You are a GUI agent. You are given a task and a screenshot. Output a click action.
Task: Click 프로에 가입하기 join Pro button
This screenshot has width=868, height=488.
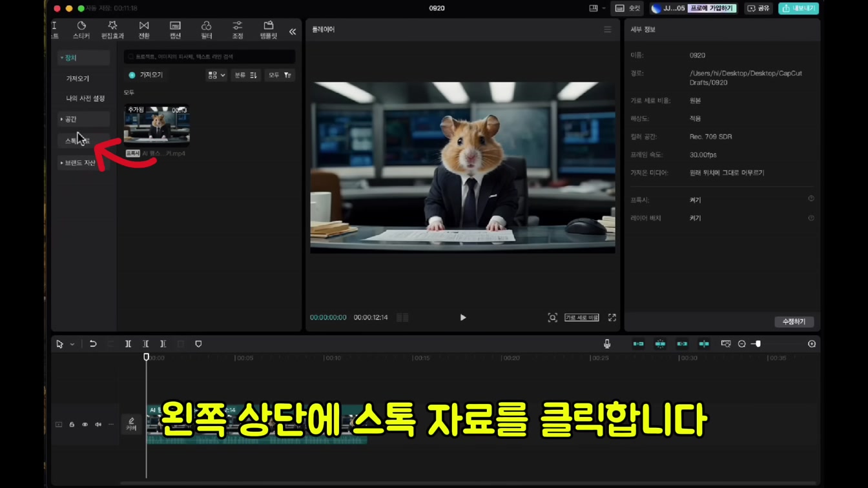tap(712, 8)
